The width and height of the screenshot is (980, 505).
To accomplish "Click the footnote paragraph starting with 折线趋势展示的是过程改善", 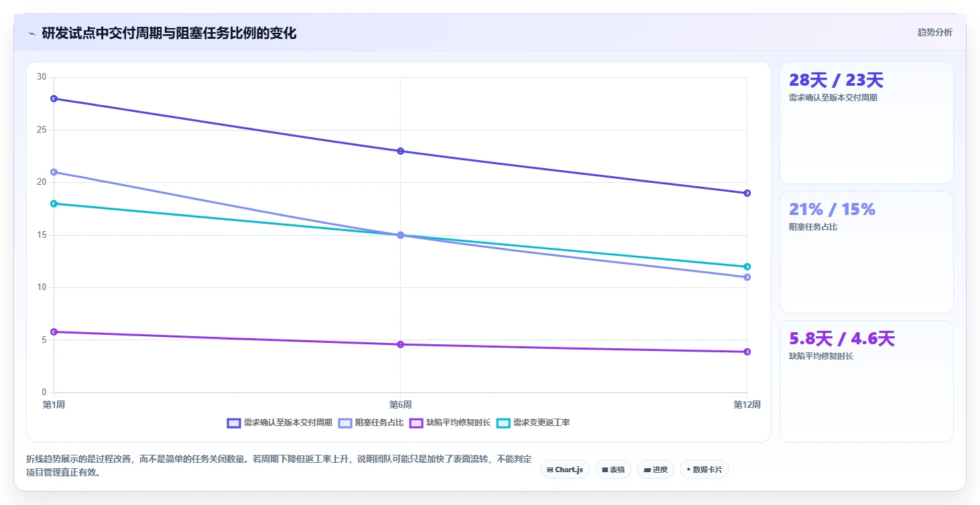I will click(279, 465).
